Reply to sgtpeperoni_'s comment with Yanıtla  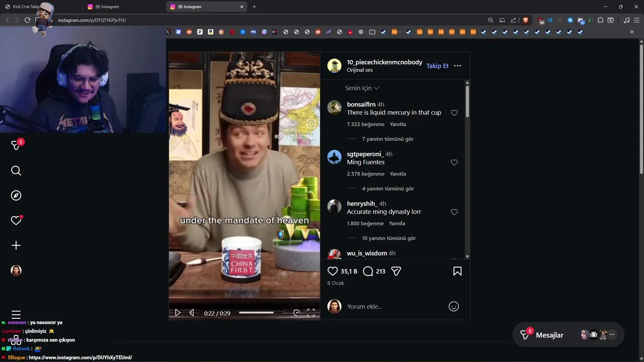(397, 174)
